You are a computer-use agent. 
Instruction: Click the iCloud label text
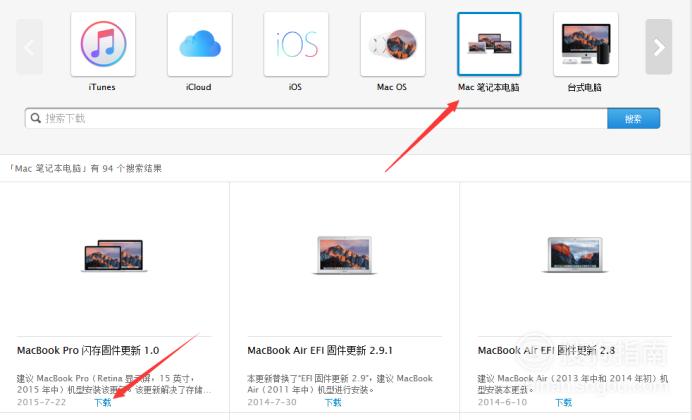199,87
